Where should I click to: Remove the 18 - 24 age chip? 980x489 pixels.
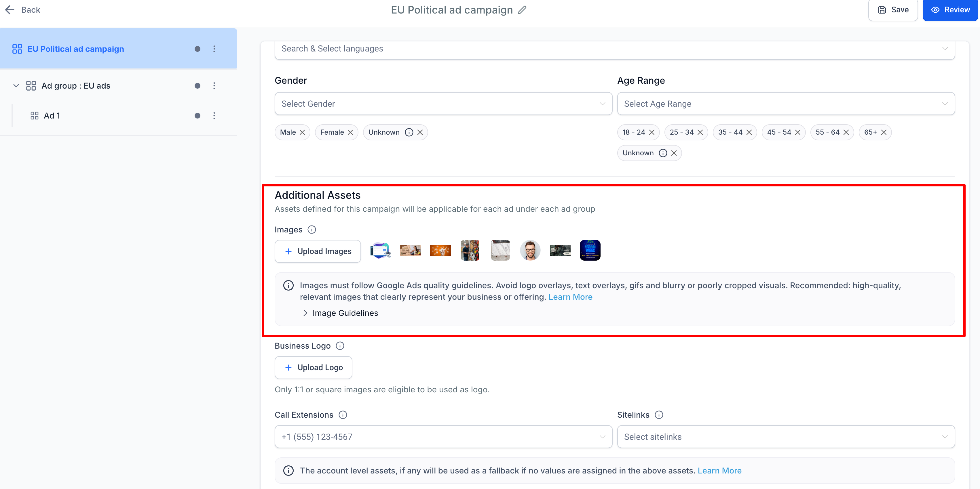(652, 132)
